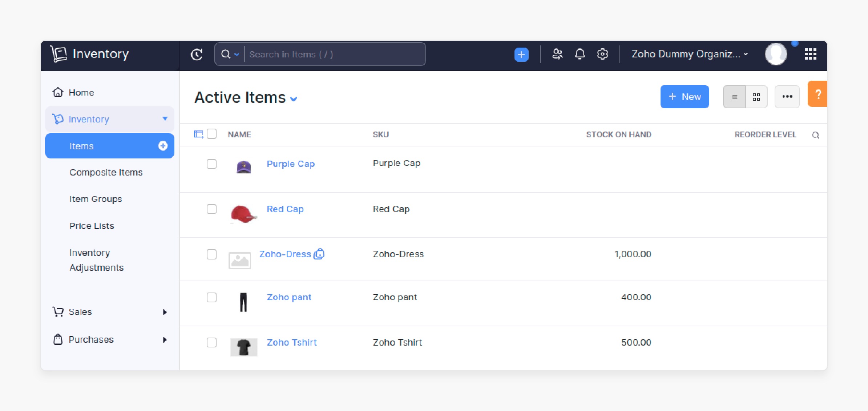
Task: Switch to grid view
Action: (756, 97)
